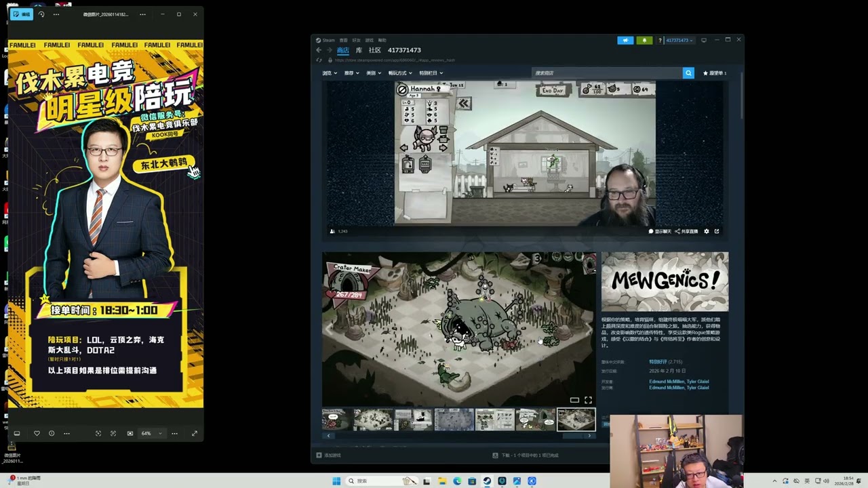Open broadcast settings gear icon
The height and width of the screenshot is (488, 868).
click(x=707, y=231)
